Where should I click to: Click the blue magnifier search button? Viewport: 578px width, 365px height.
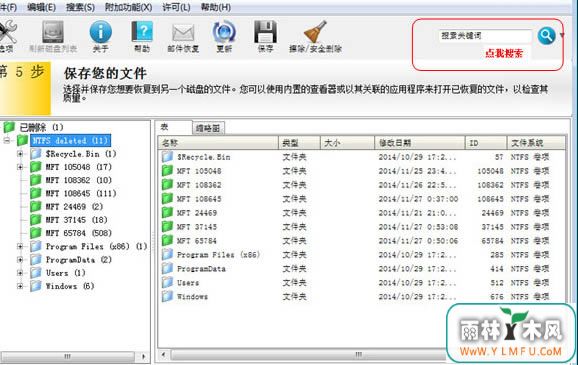point(546,36)
